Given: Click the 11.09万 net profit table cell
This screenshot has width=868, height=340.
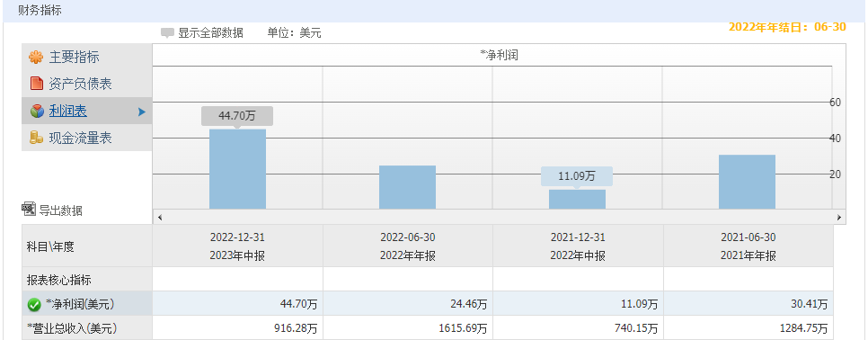Looking at the screenshot, I should 578,304.
